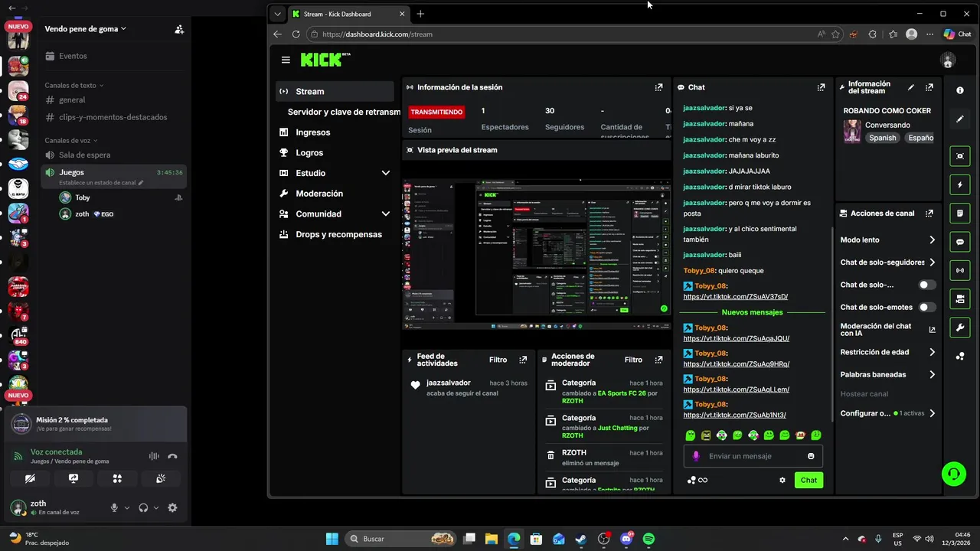Viewport: 980px width, 551px height.
Task: Toggle noise suppression in Discord voice panel
Action: pos(154,456)
